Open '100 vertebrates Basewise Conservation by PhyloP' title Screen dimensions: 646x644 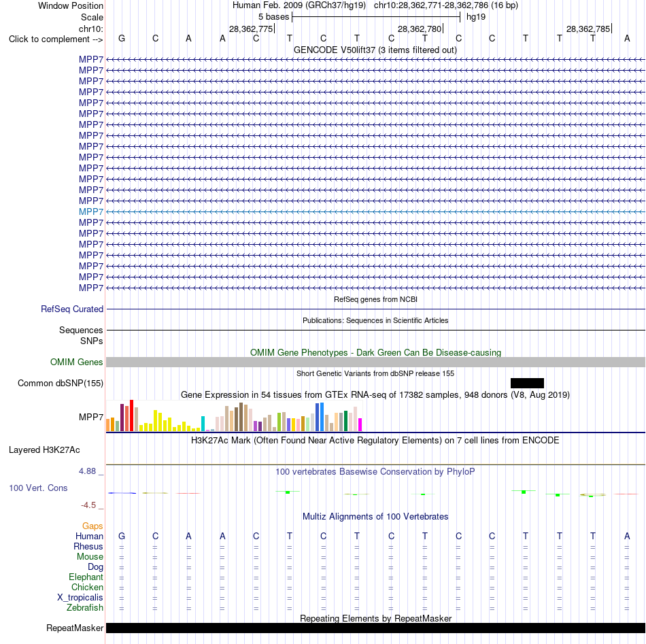tap(375, 472)
